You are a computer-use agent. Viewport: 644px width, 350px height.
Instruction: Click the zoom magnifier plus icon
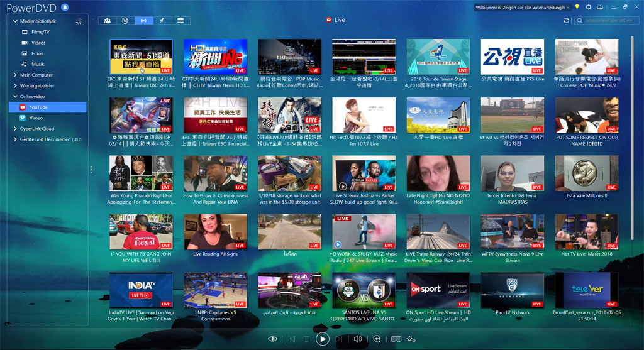[x=377, y=339]
